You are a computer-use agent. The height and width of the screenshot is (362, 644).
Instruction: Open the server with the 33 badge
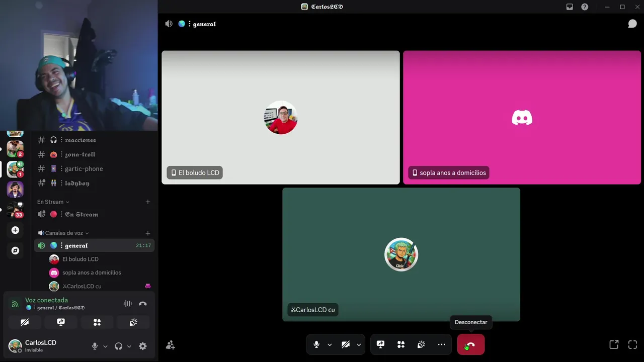(x=15, y=209)
